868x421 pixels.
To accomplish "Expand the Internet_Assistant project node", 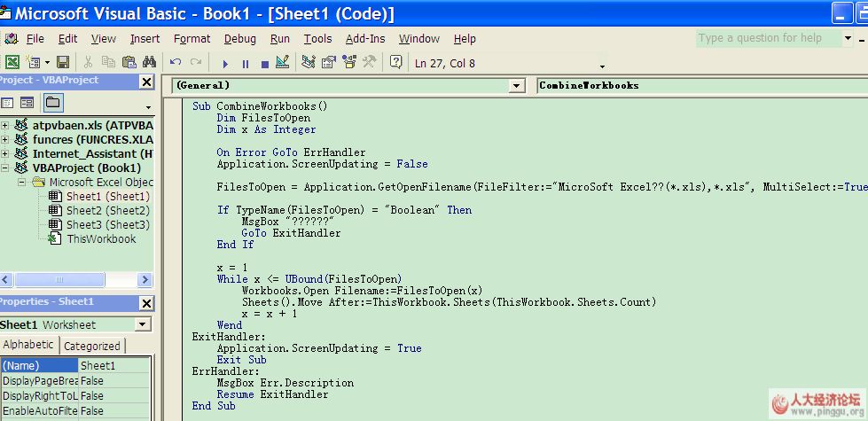I will 5,154.
